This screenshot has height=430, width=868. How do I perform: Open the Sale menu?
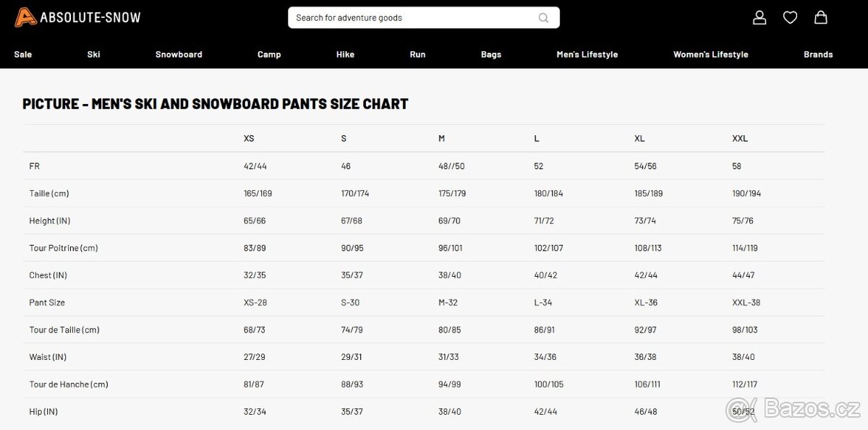(23, 54)
